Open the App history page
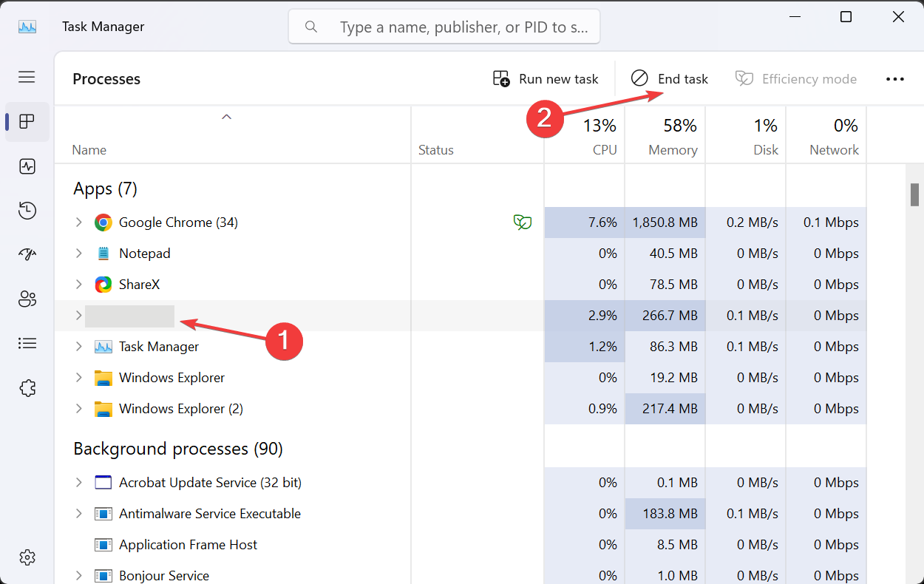Screen dimensions: 924x584 coord(27,211)
